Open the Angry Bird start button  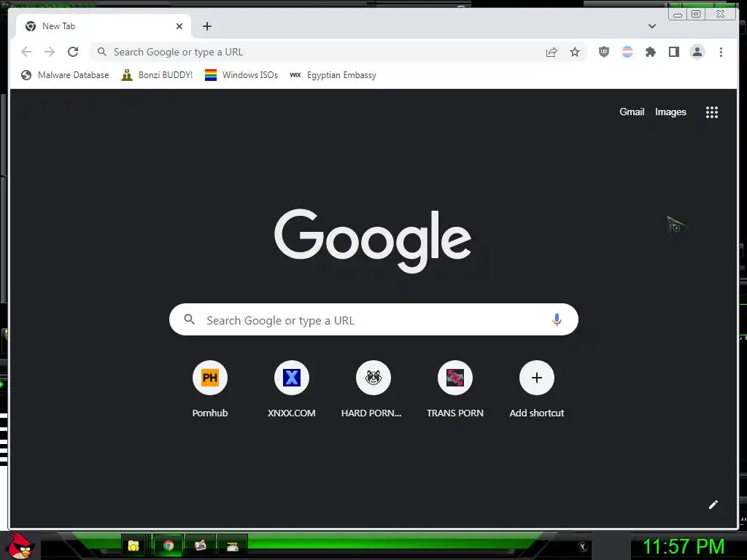pyautogui.click(x=21, y=545)
